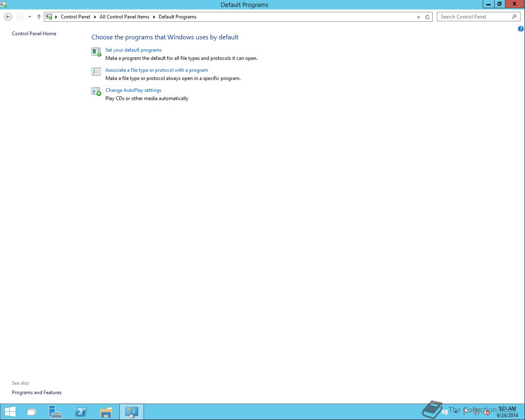
Task: Click the Associate a file type icon
Action: (x=96, y=72)
